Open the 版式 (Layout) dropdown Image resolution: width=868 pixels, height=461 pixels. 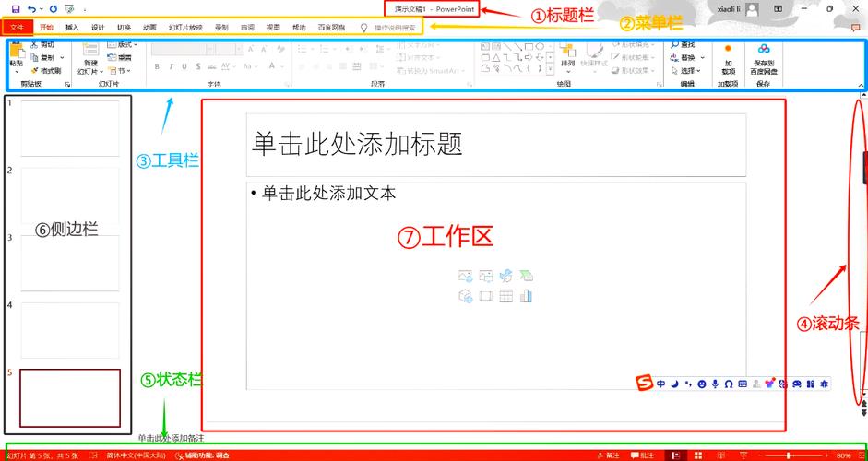tap(123, 45)
